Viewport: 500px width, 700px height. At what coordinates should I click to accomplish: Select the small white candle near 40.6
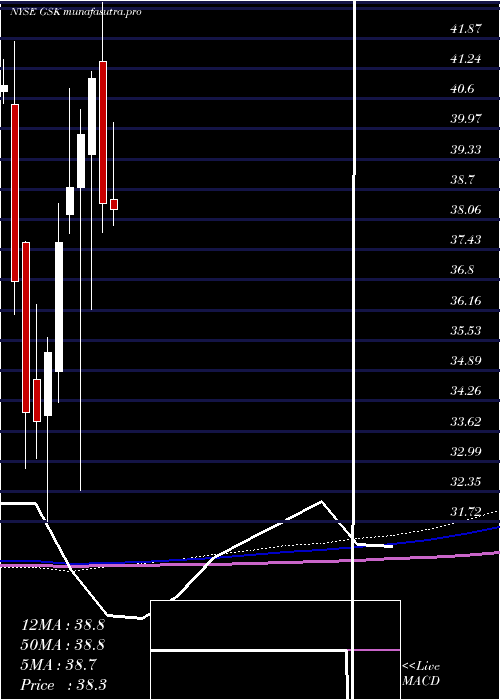(4, 88)
